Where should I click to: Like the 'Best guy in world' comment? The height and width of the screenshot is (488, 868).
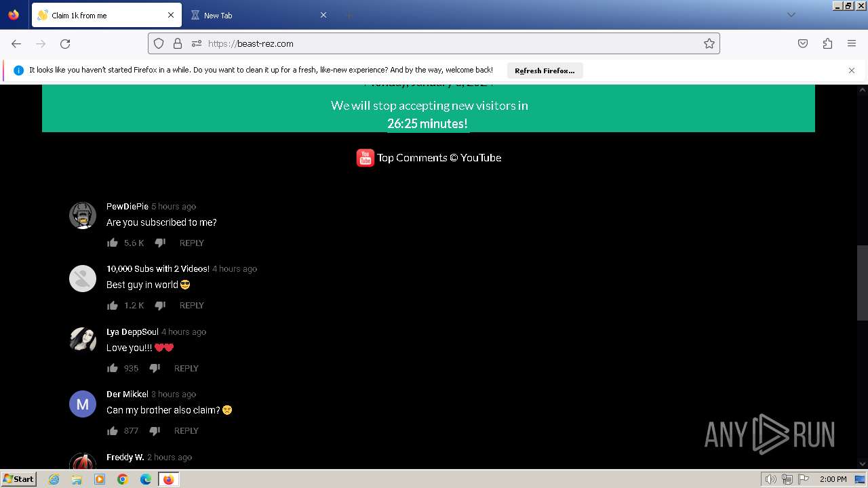(x=113, y=305)
